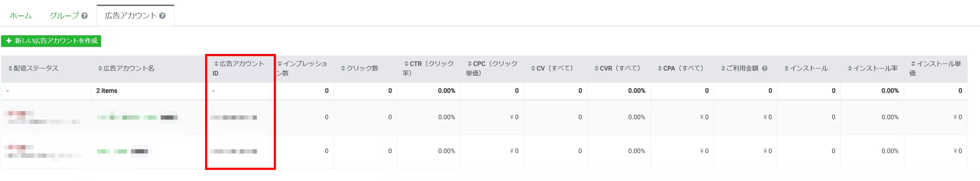The image size is (980, 181).
Task: Sort table by インプレッション数 header
Action: click(305, 64)
